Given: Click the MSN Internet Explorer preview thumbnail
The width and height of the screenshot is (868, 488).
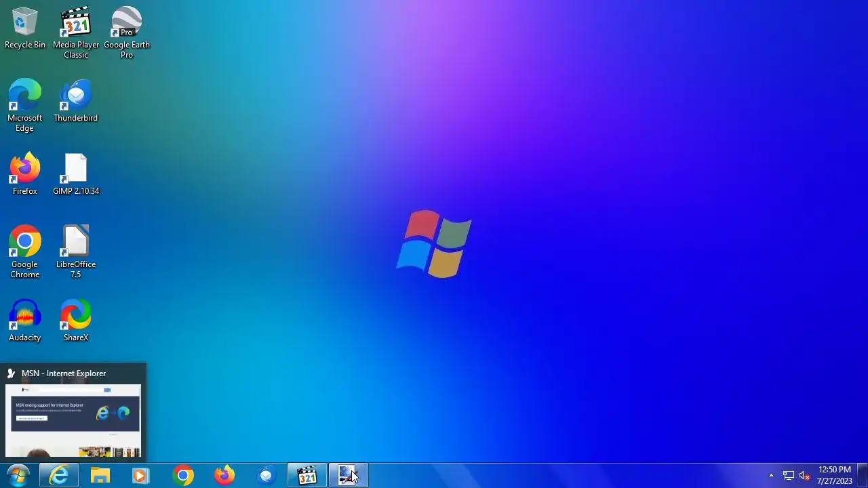Looking at the screenshot, I should tap(73, 421).
